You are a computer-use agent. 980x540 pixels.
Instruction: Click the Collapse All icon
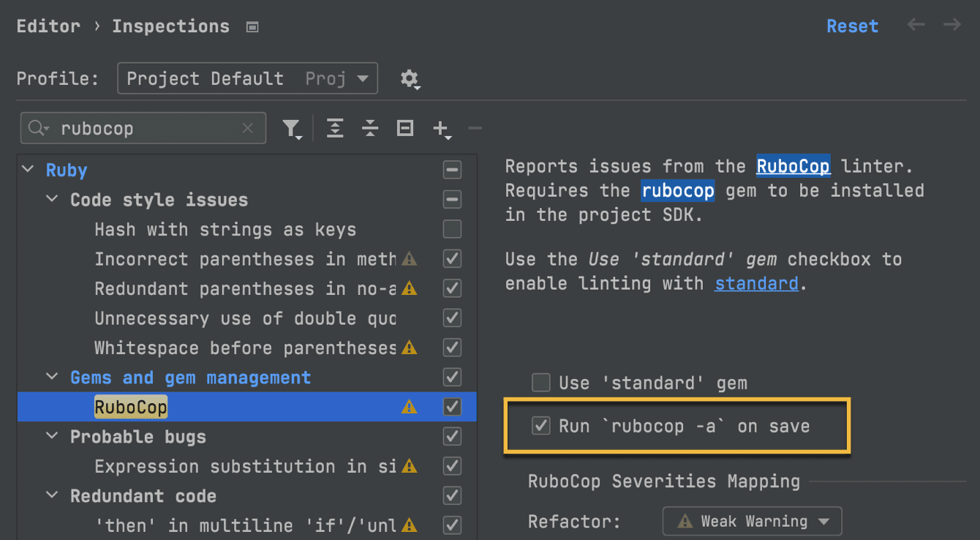coord(370,129)
